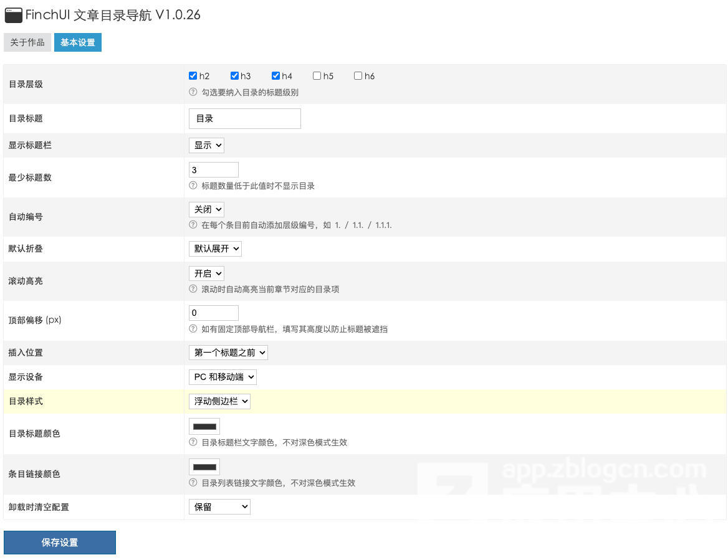Click the 目录标题 text input field
The width and height of the screenshot is (728, 560).
[x=244, y=118]
